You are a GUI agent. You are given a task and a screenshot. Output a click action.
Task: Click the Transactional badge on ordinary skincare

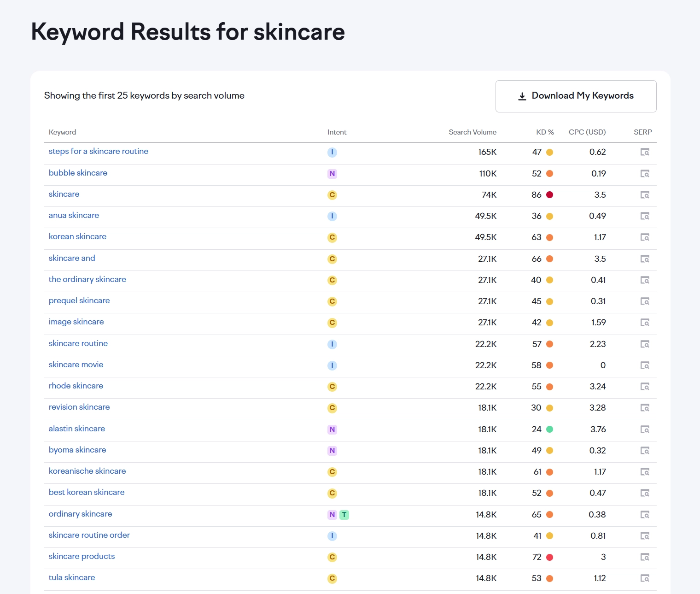(x=344, y=515)
